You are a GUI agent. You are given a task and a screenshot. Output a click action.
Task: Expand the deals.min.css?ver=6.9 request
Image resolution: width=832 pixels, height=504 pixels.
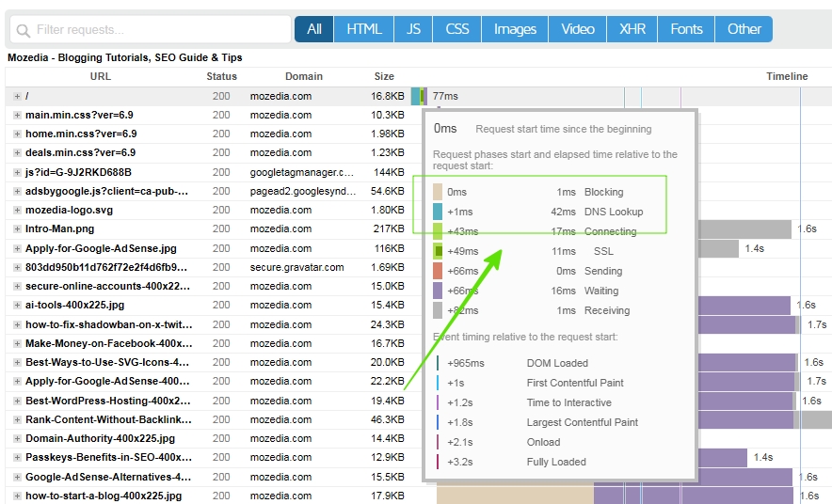pos(17,152)
